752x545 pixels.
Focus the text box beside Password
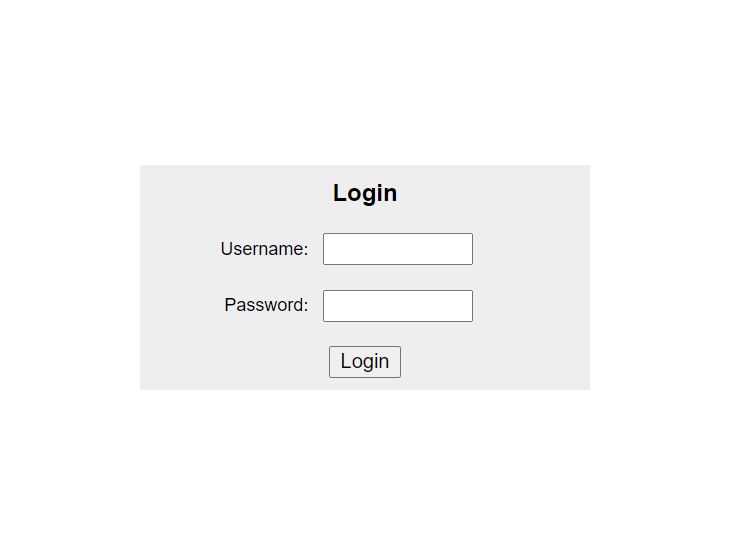coord(398,306)
